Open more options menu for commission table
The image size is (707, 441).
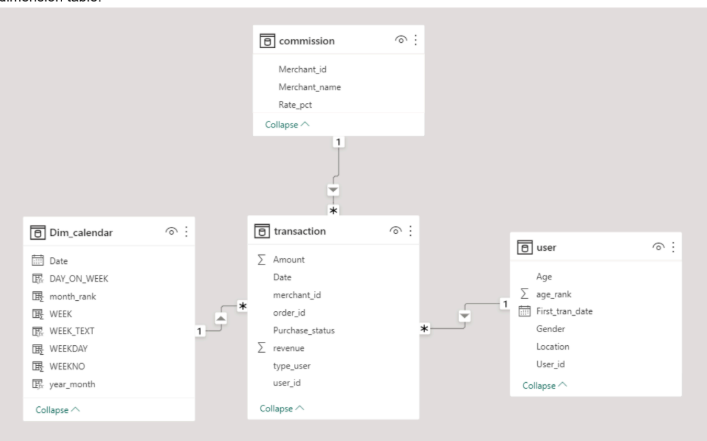tap(413, 41)
